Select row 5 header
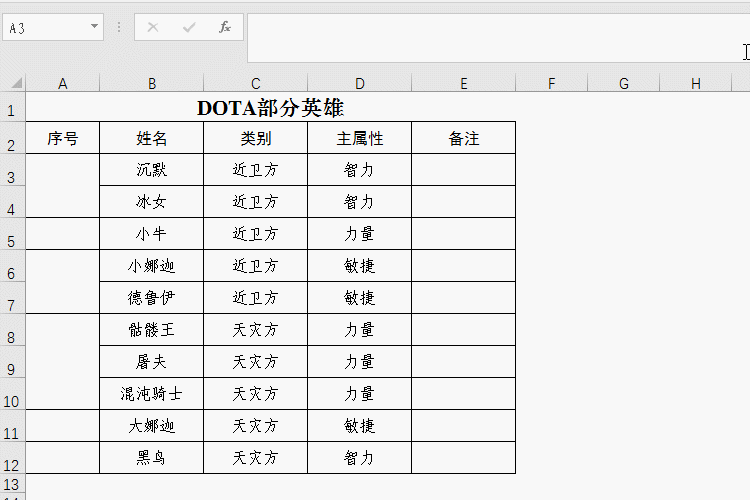This screenshot has width=750, height=500. [x=12, y=234]
